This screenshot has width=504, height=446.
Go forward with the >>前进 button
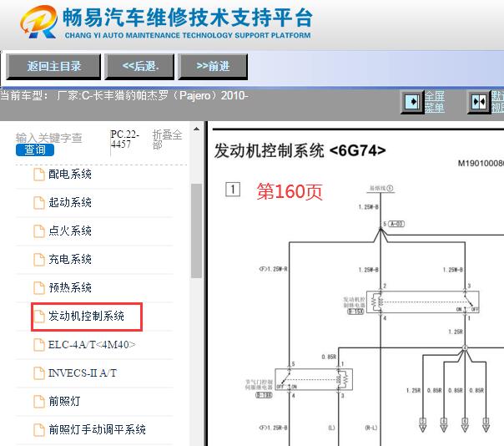tap(213, 66)
